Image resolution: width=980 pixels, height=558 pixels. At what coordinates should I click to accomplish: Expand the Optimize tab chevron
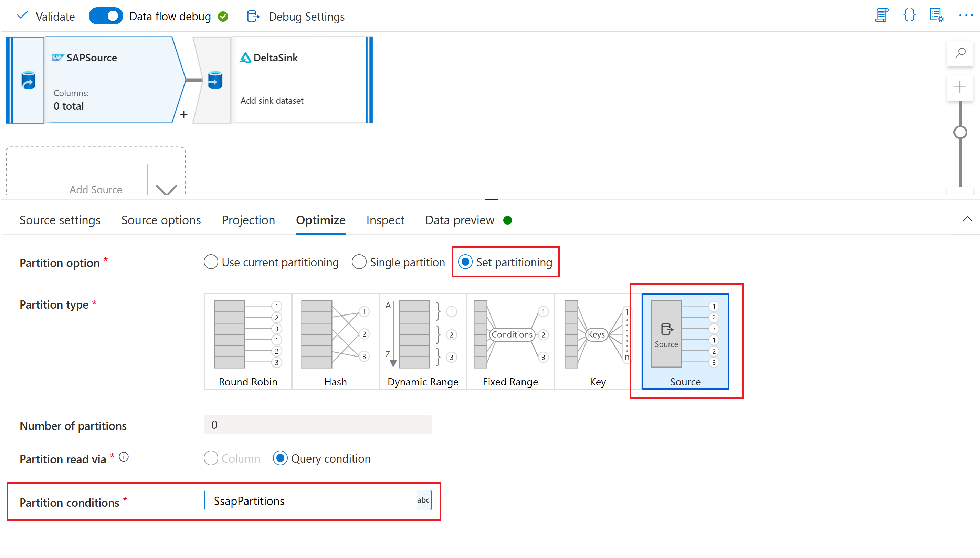point(967,220)
